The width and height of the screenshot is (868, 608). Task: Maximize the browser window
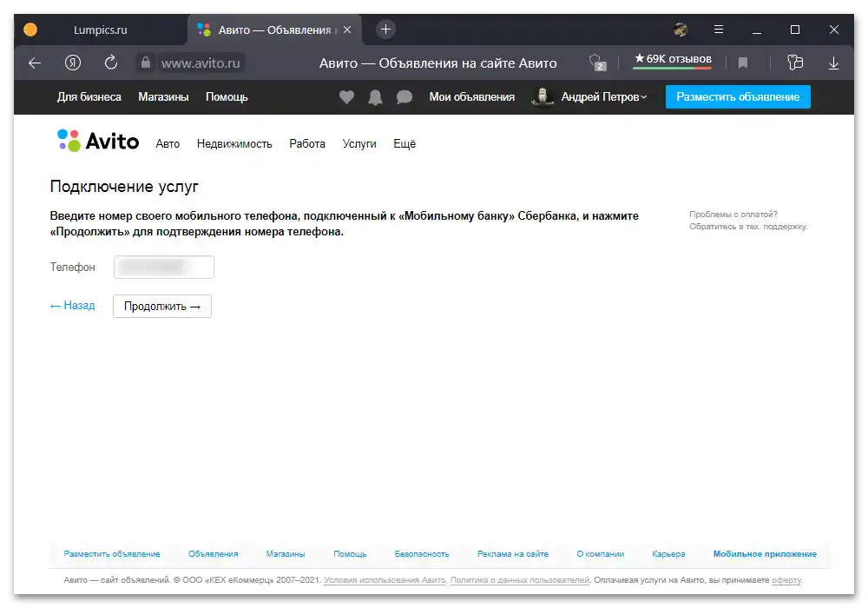tap(795, 30)
